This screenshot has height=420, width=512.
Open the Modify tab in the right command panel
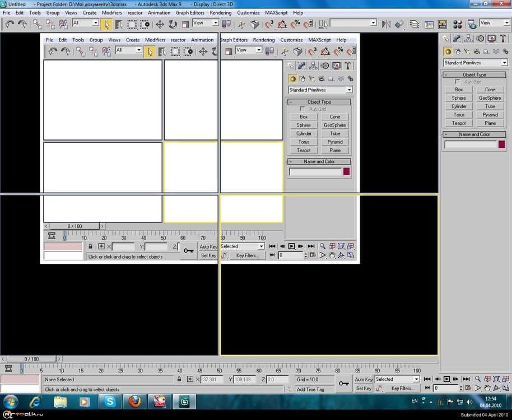[458, 39]
